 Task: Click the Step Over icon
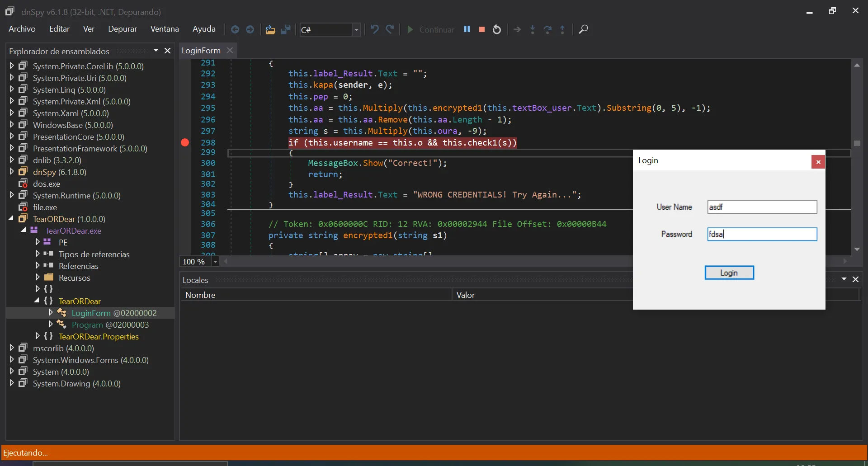click(x=547, y=29)
